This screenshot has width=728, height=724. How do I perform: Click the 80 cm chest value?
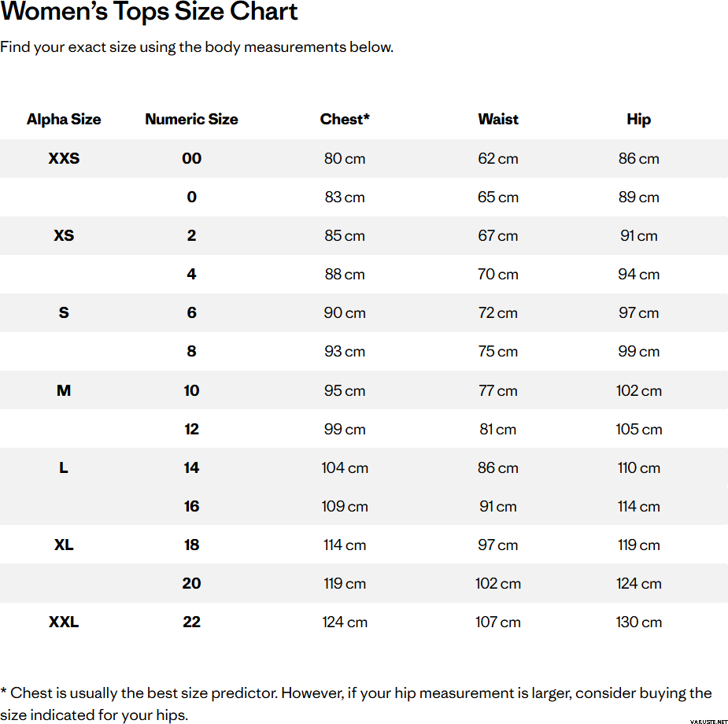[x=345, y=158]
